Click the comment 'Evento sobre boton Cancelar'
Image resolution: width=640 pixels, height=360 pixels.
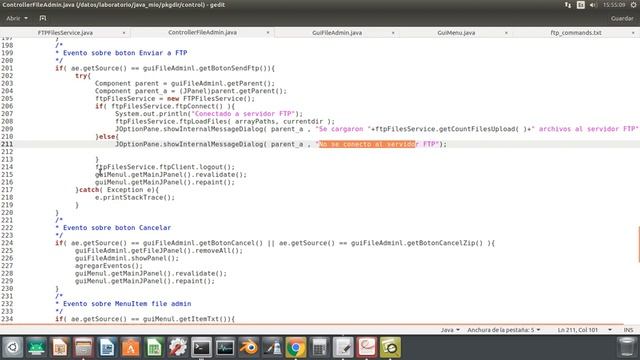[x=117, y=228]
